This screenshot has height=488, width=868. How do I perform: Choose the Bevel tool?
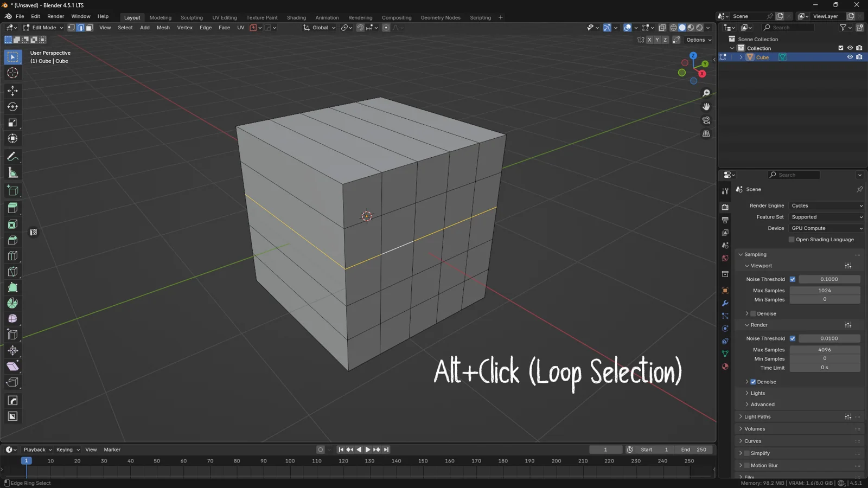point(12,240)
